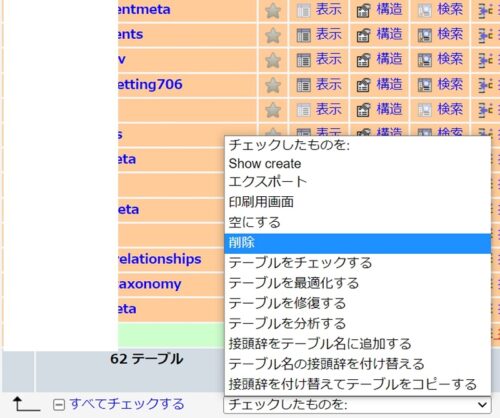Select 印刷用画面 from the list

[261, 202]
